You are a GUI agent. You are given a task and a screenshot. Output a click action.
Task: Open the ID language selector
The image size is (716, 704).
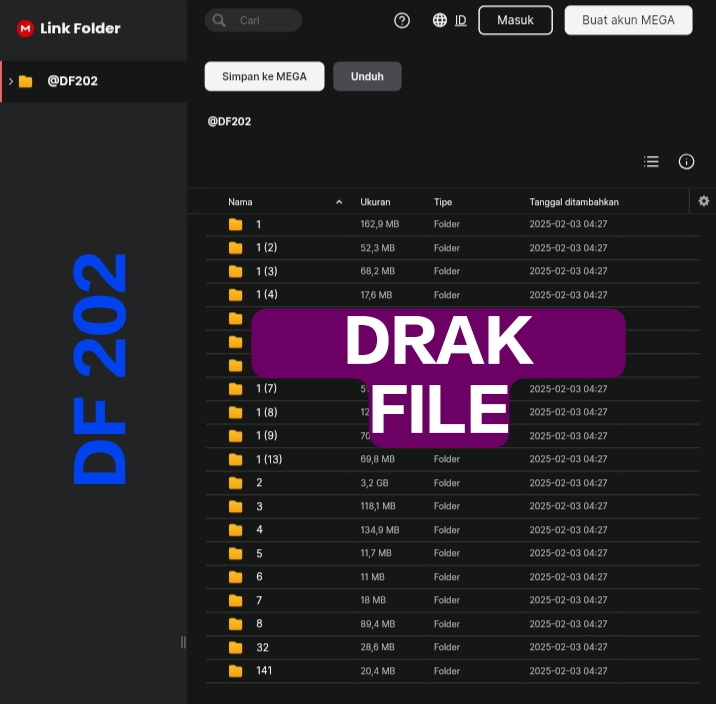tap(461, 20)
